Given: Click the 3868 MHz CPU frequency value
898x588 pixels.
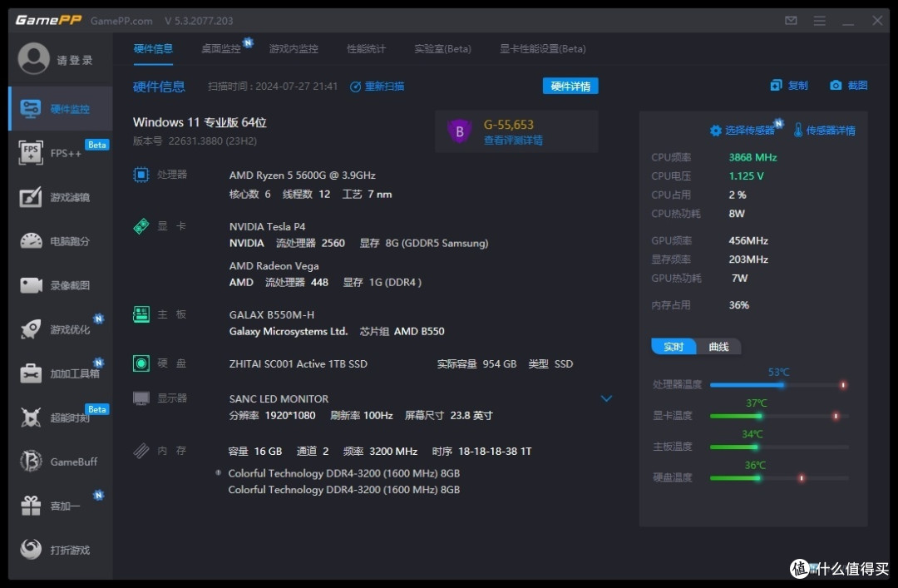Looking at the screenshot, I should (752, 157).
